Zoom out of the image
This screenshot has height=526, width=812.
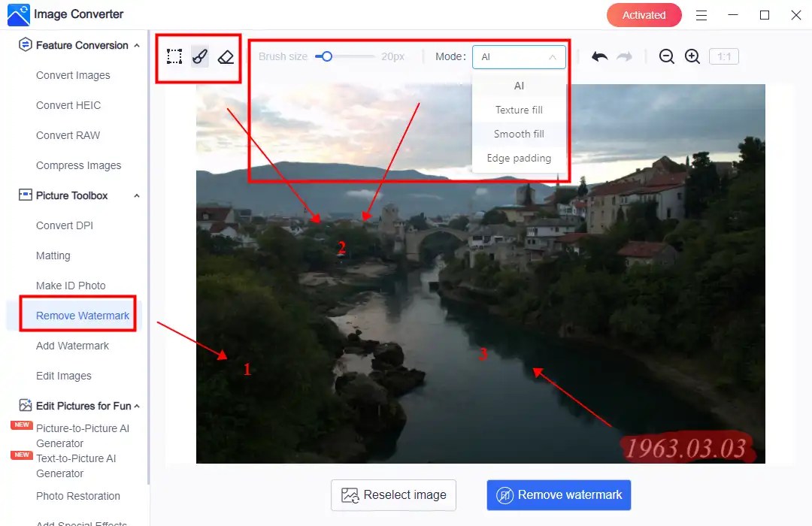click(x=667, y=56)
